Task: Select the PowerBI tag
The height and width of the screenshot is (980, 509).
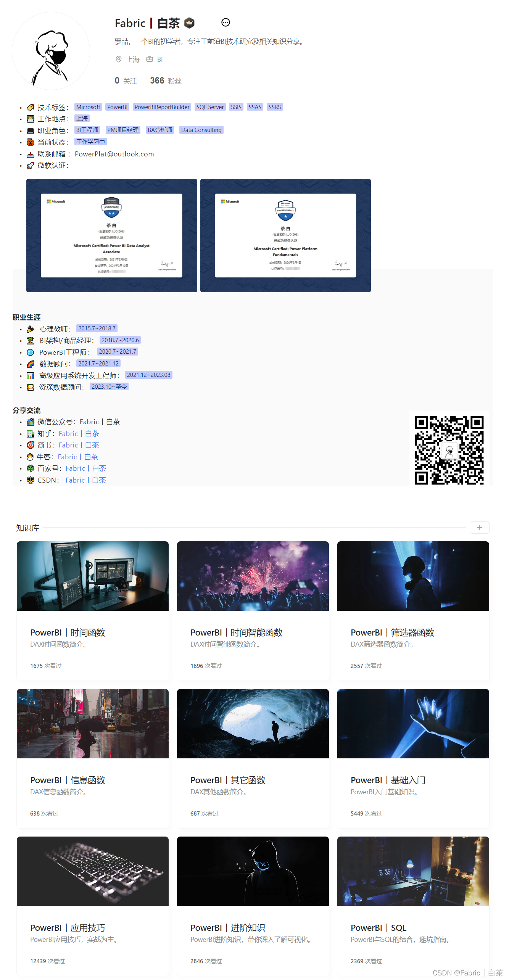Action: [x=118, y=107]
